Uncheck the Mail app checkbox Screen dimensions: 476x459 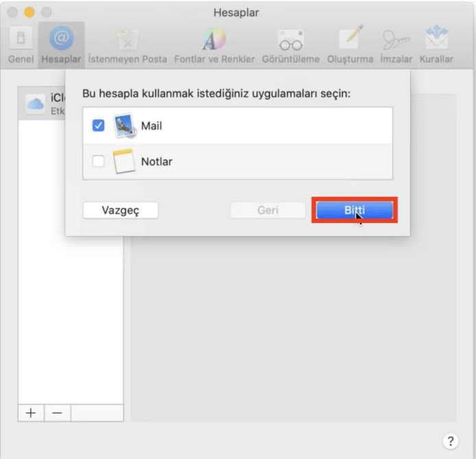[x=98, y=126]
